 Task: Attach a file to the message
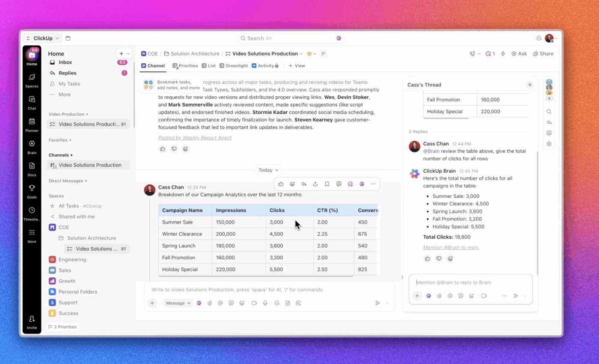pyautogui.click(x=210, y=303)
